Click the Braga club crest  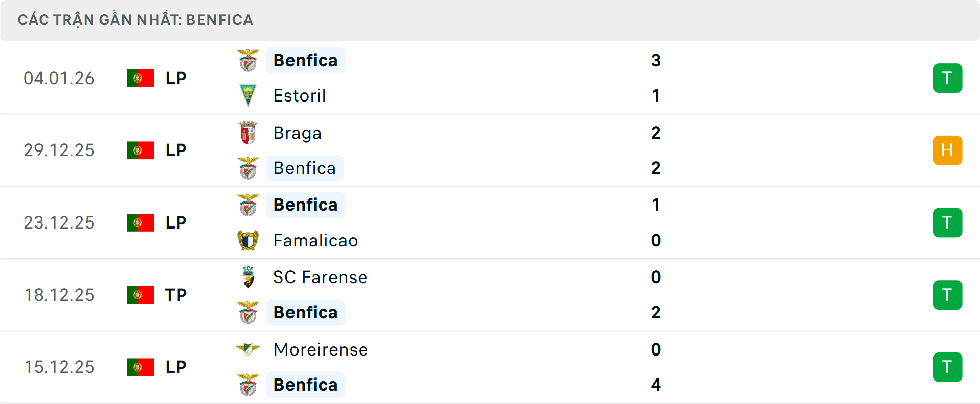[248, 132]
